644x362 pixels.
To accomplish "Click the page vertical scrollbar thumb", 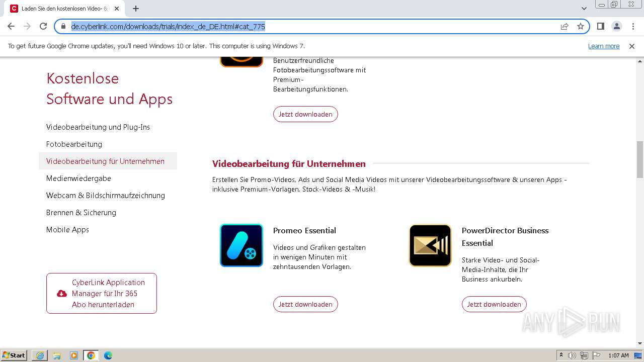I will coord(640,159).
